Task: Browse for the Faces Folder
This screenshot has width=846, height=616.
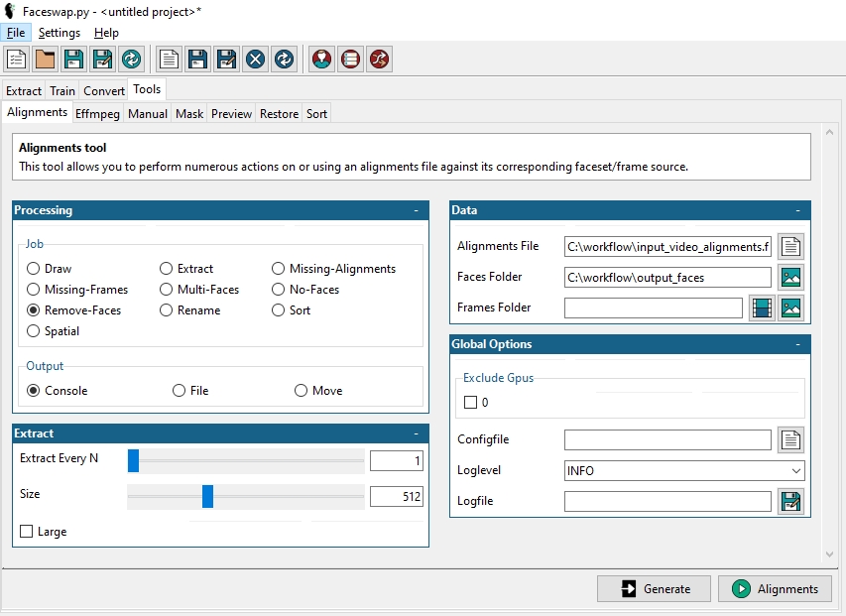Action: tap(790, 278)
